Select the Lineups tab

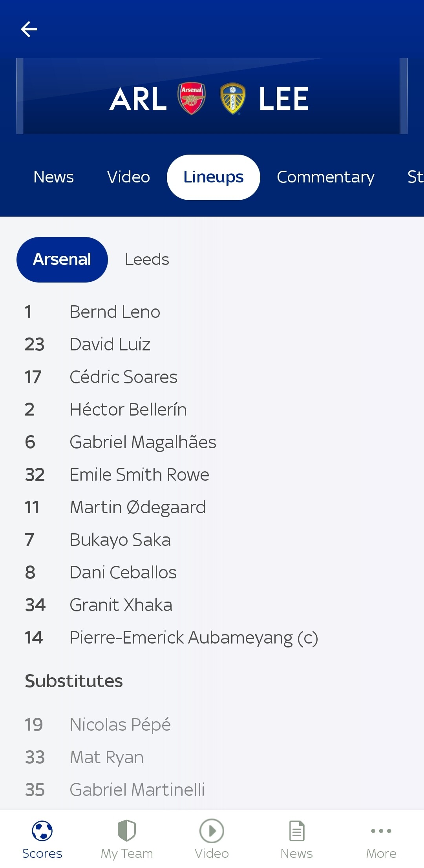[x=213, y=177]
